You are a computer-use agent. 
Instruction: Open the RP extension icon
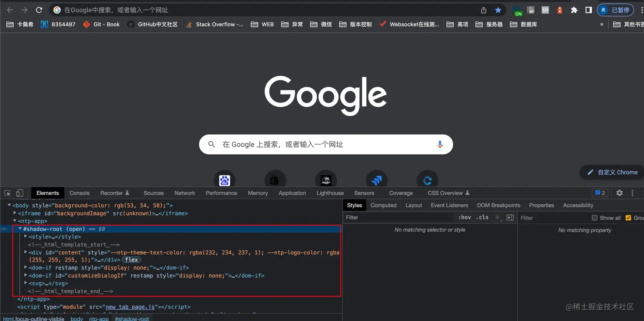pos(531,10)
